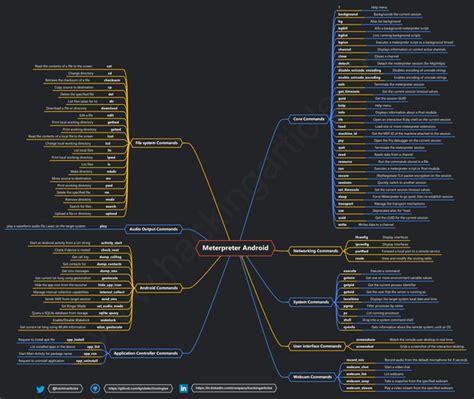Select the Audio Output Commands node
This screenshot has width=474, height=399.
pyautogui.click(x=153, y=229)
